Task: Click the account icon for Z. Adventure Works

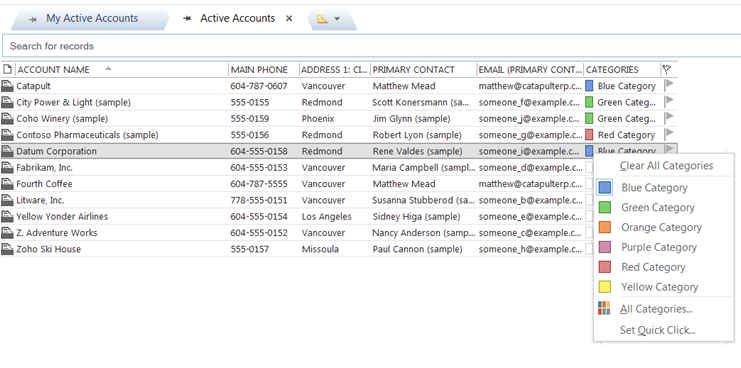Action: pos(7,232)
